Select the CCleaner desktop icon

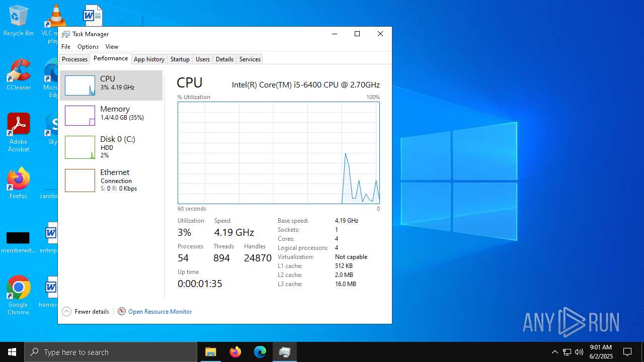[x=18, y=75]
